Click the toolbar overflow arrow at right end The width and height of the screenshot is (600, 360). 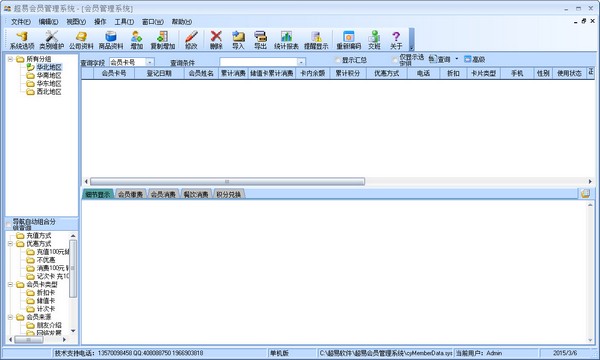[x=411, y=39]
